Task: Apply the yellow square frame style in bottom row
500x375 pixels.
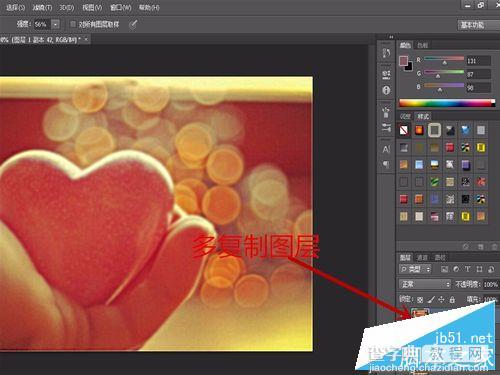Action: 465,217
